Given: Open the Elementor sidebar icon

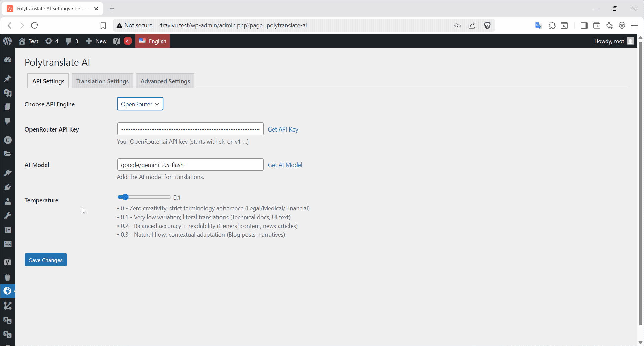Looking at the screenshot, I should click(8, 140).
